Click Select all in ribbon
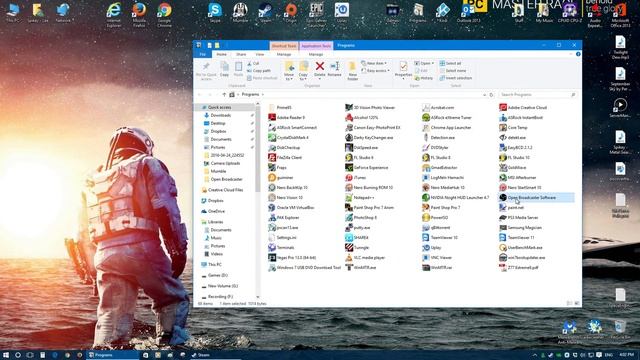640x360 pixels. tap(450, 63)
